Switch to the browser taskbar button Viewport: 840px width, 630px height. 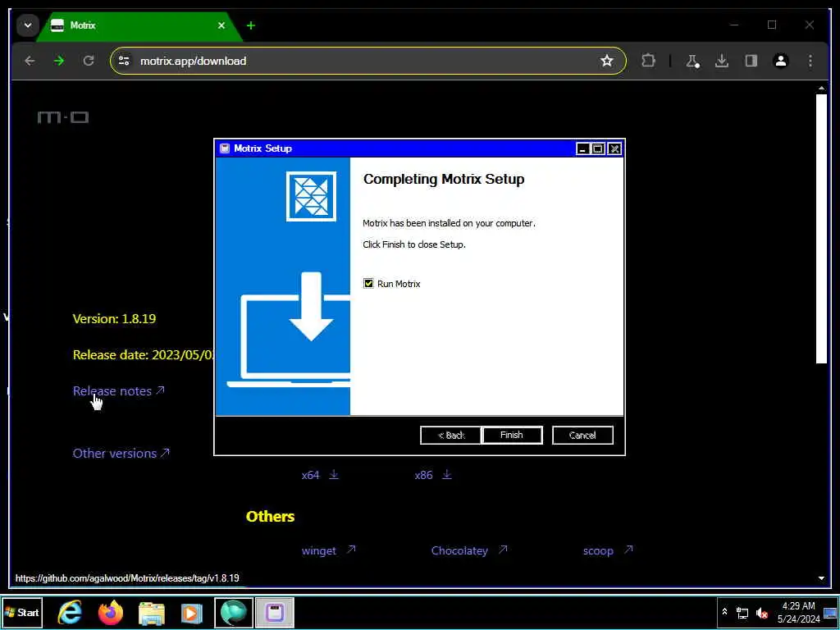point(234,613)
